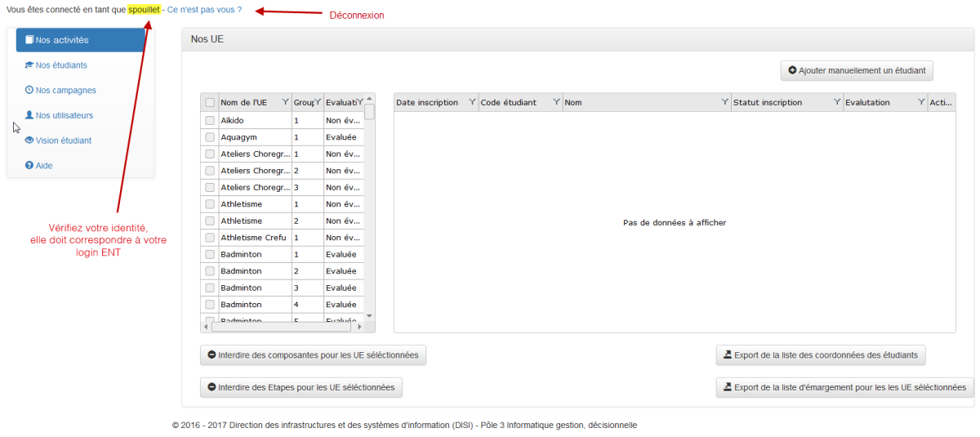Open Nos utilisateurs menu item
The width and height of the screenshot is (980, 437).
click(x=64, y=116)
